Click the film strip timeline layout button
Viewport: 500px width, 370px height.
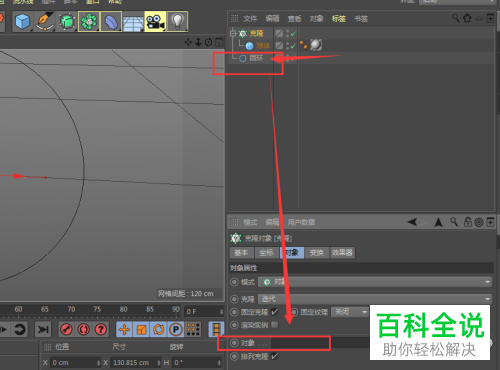[x=216, y=329]
